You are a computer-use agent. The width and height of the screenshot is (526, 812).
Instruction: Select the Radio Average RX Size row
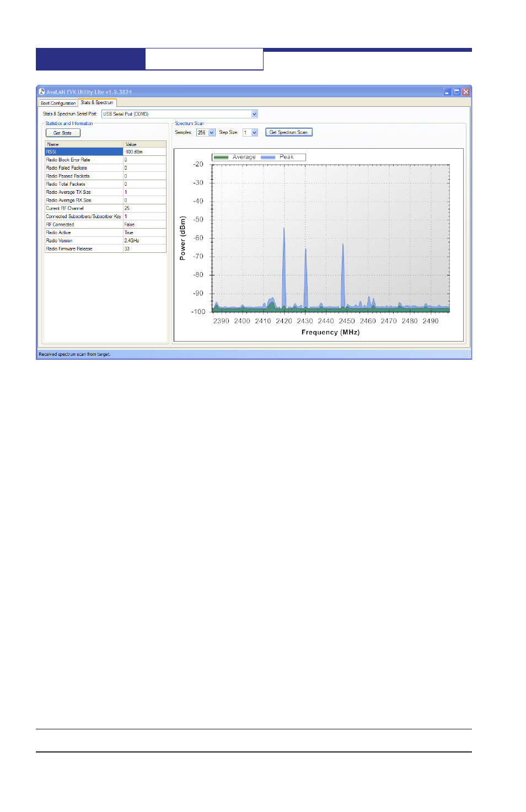105,200
